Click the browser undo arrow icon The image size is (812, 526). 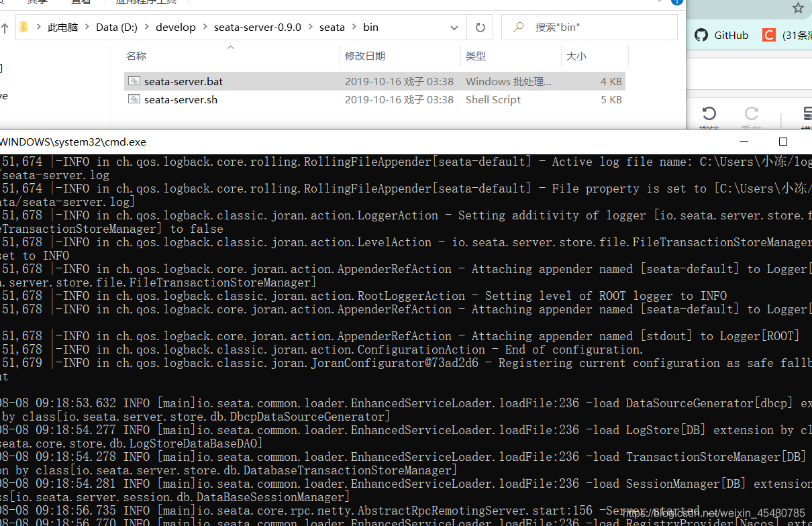709,113
